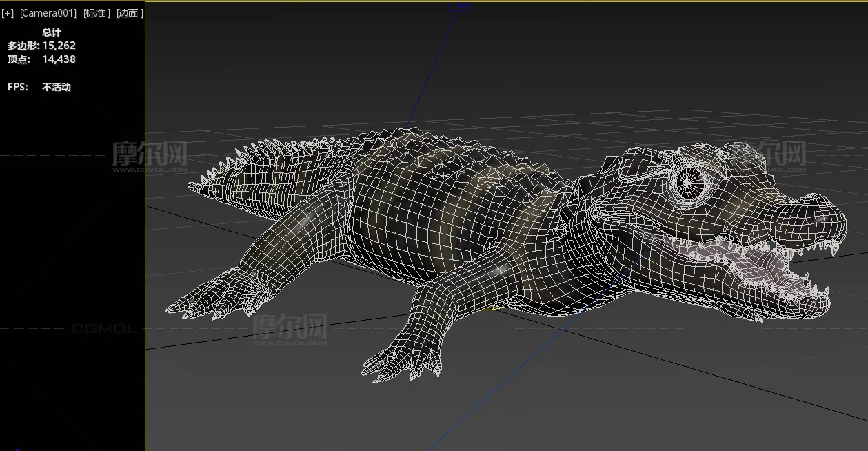868x451 pixels.
Task: Click the 总计 statistics header
Action: click(x=52, y=32)
